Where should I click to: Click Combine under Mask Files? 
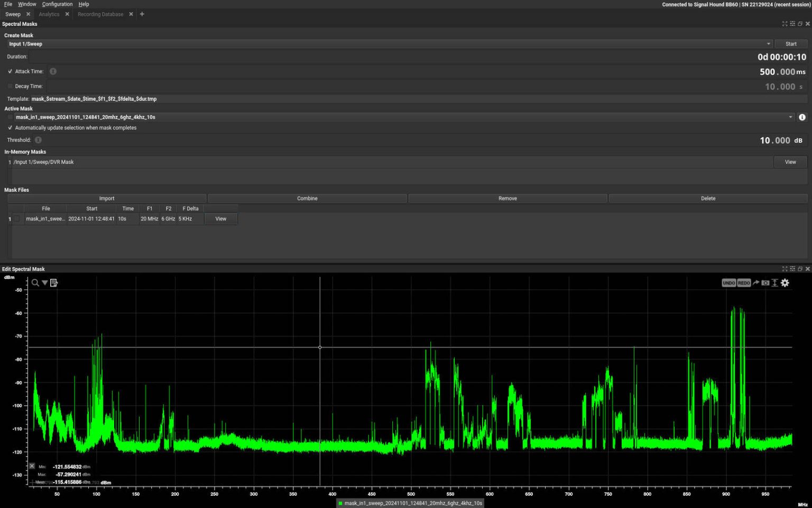(x=307, y=198)
